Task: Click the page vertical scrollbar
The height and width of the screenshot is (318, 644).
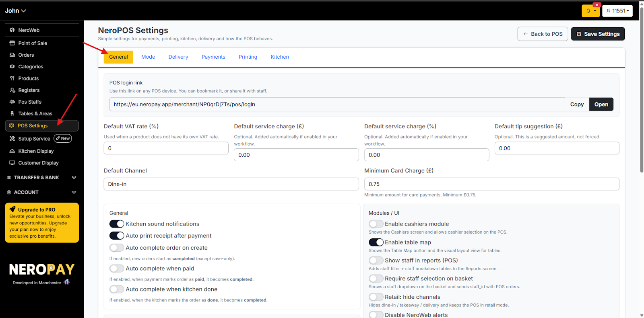Action: 642,92
